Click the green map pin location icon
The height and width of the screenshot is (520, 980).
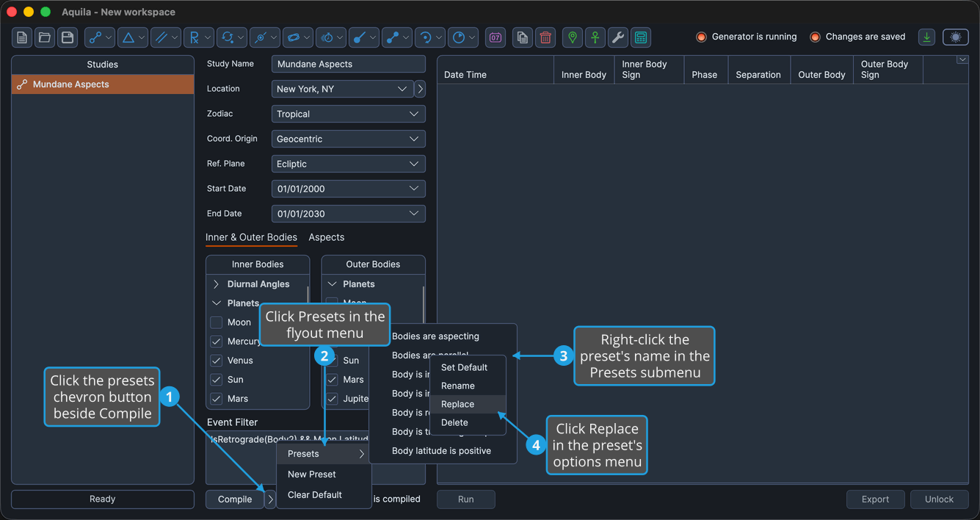[573, 37]
